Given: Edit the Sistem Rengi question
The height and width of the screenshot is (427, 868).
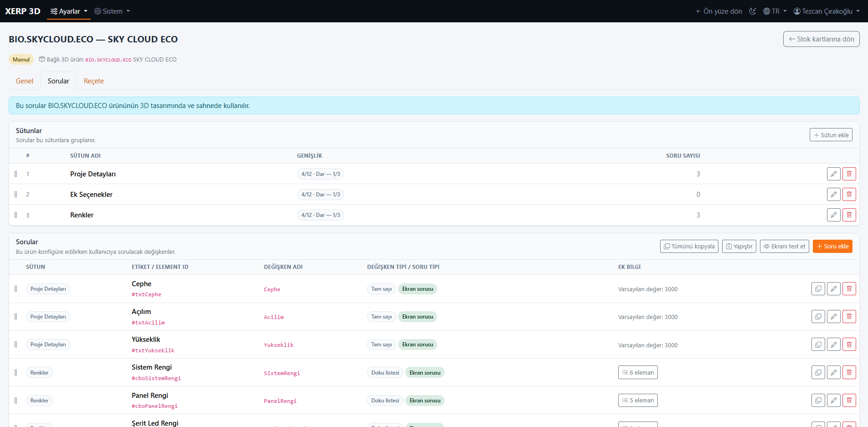Looking at the screenshot, I should coord(833,372).
